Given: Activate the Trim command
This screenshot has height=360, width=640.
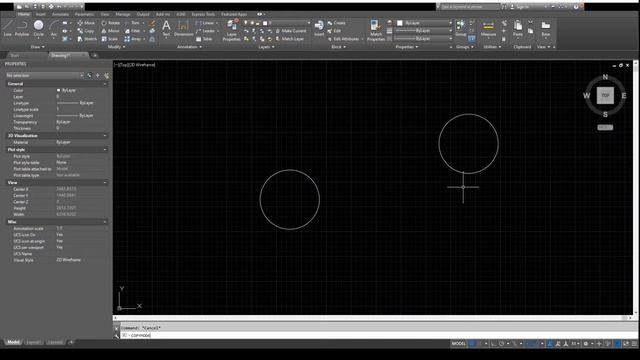Looking at the screenshot, I should [133, 23].
